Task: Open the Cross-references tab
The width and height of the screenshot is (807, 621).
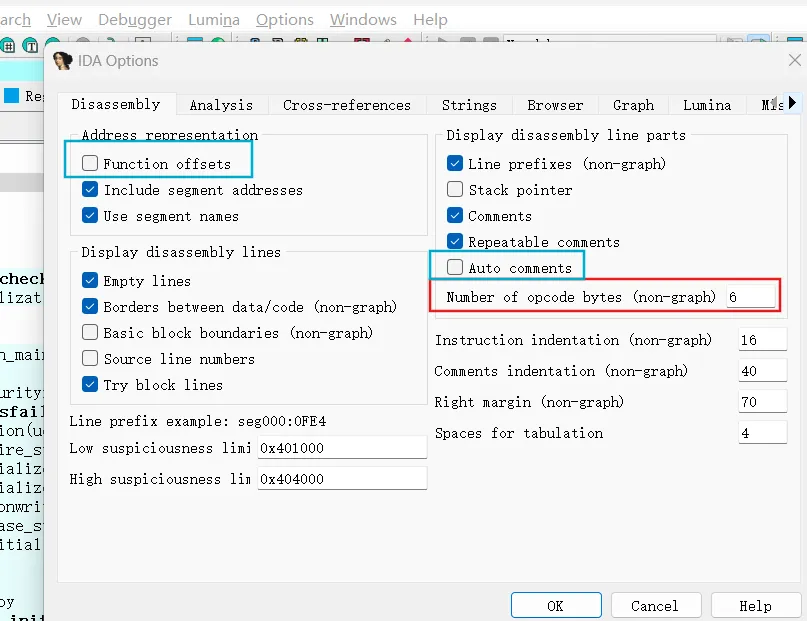Action: (347, 105)
